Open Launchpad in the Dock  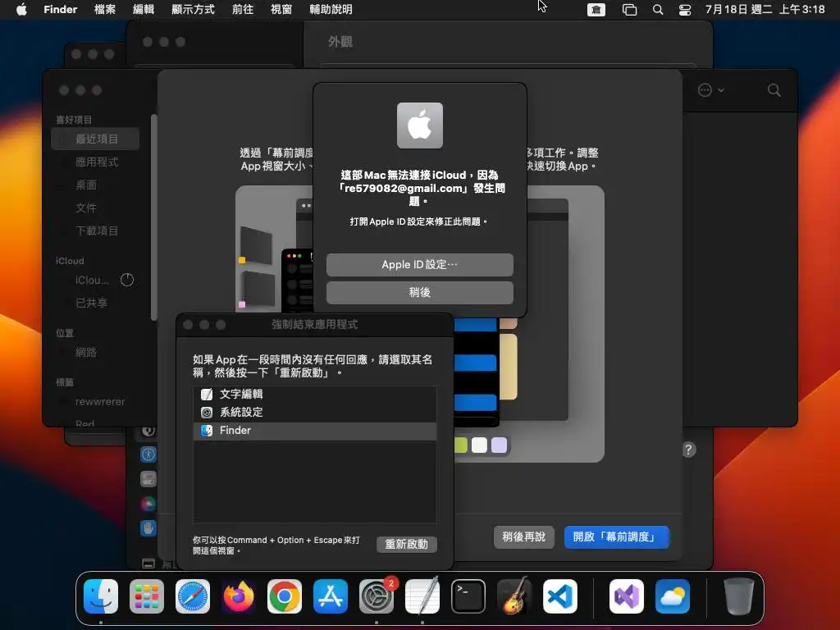coord(147,596)
